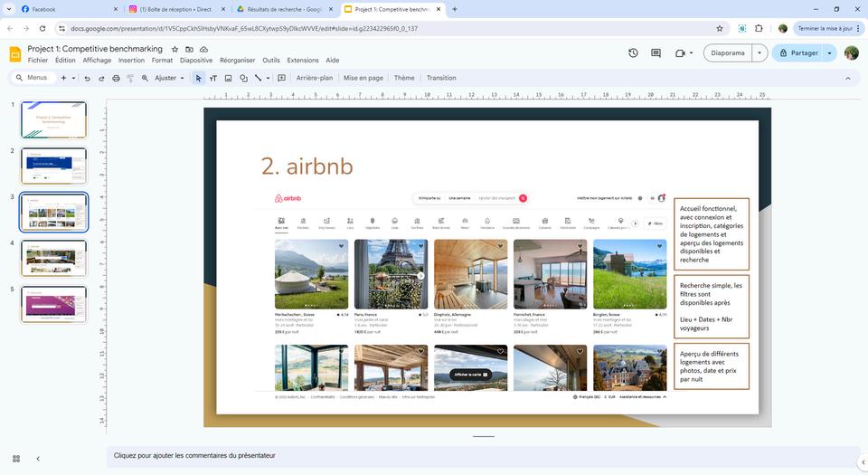Screen dimensions: 868x475
Task: Open a new browser tab
Action: coord(455,9)
